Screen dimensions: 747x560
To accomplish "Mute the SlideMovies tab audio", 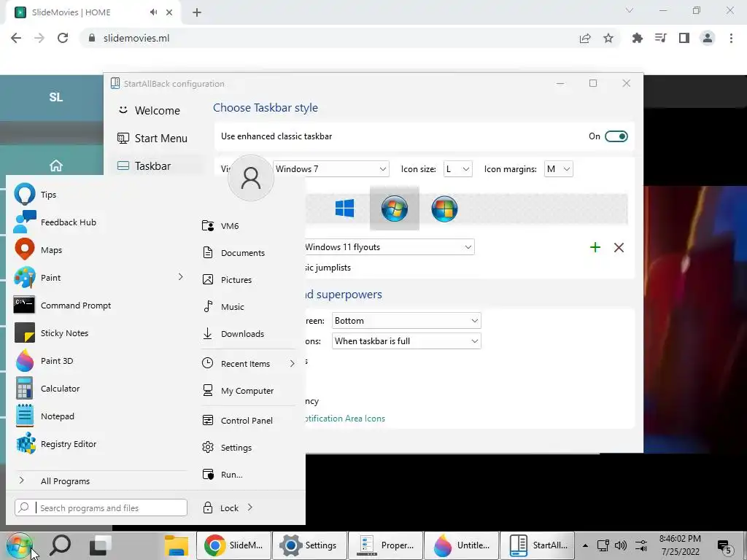I will 153,12.
